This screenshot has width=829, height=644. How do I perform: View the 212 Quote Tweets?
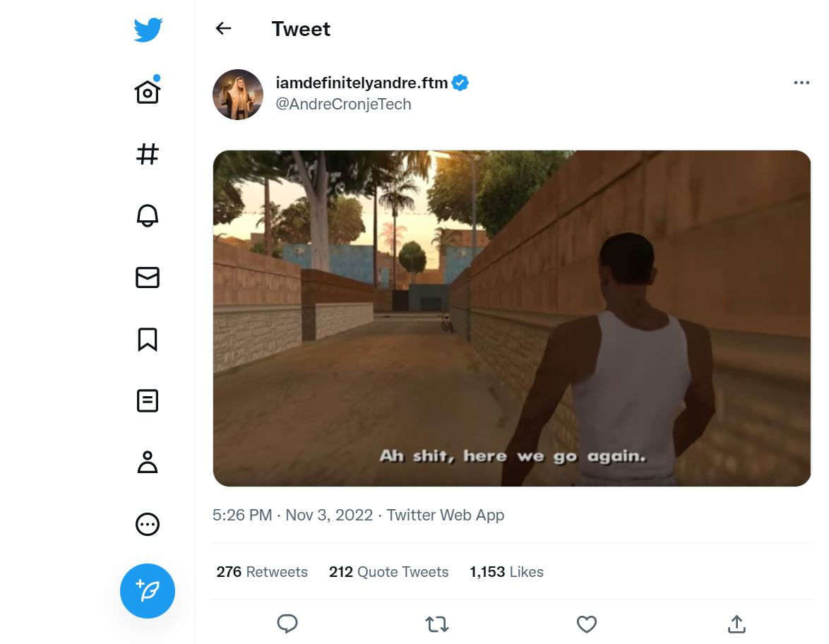388,572
